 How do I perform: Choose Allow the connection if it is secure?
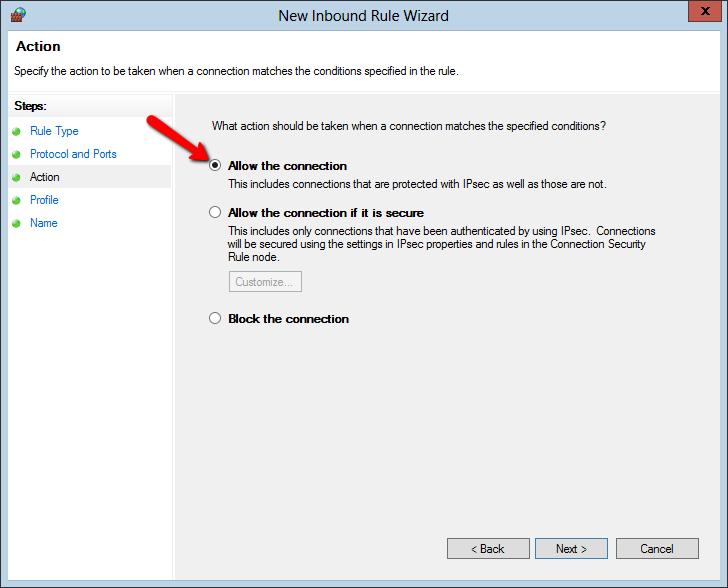tap(215, 212)
